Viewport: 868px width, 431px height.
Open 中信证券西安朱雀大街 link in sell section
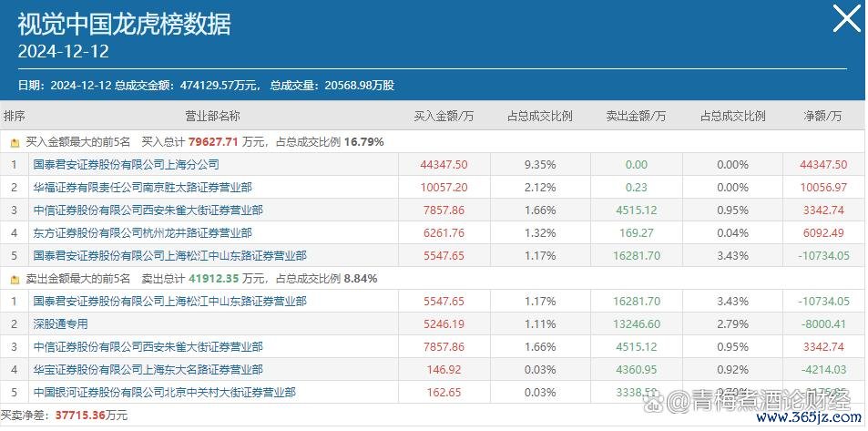point(148,347)
